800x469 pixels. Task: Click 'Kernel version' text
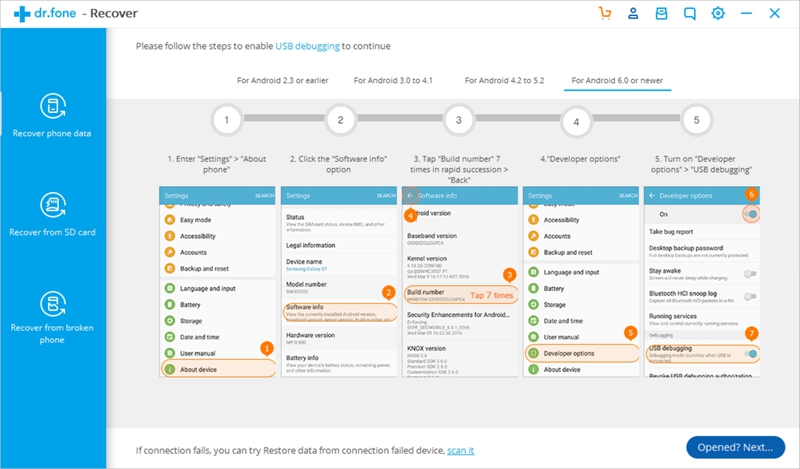(427, 259)
